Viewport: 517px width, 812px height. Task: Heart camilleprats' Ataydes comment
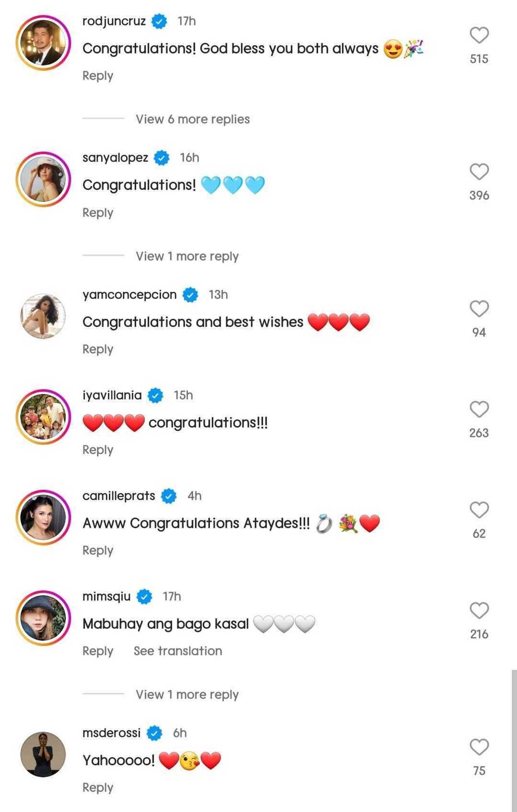coord(479,510)
